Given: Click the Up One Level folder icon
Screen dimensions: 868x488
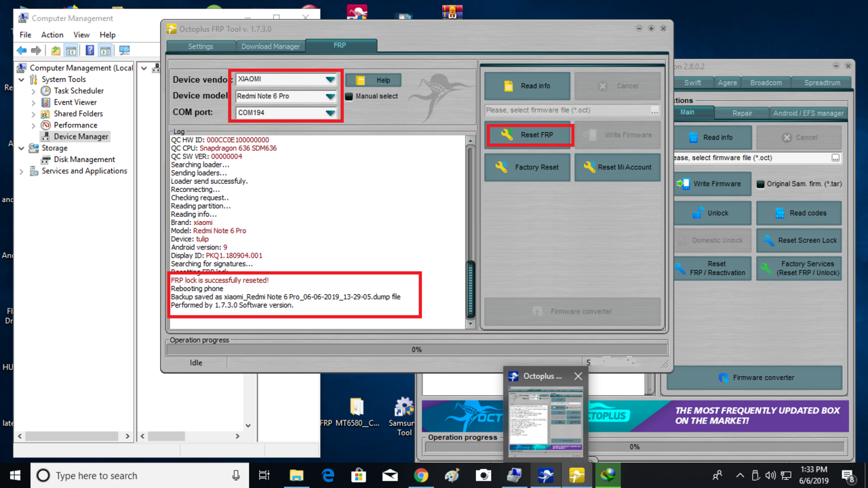Looking at the screenshot, I should (56, 50).
